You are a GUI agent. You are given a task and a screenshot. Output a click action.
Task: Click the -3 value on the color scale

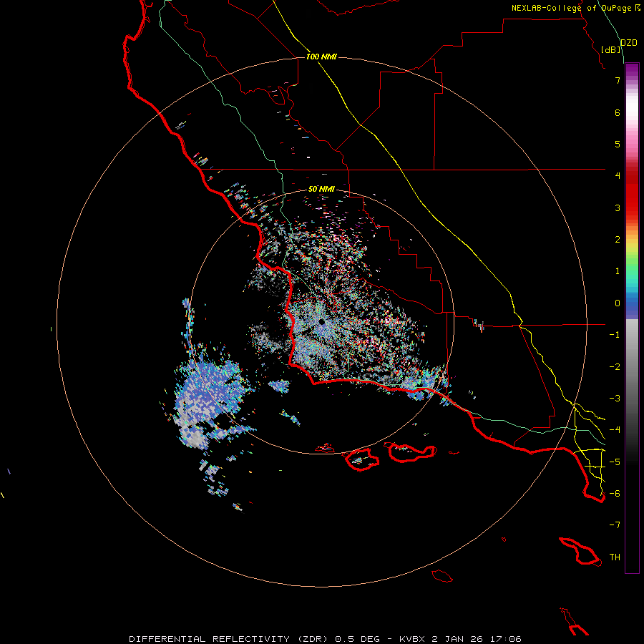click(x=615, y=399)
